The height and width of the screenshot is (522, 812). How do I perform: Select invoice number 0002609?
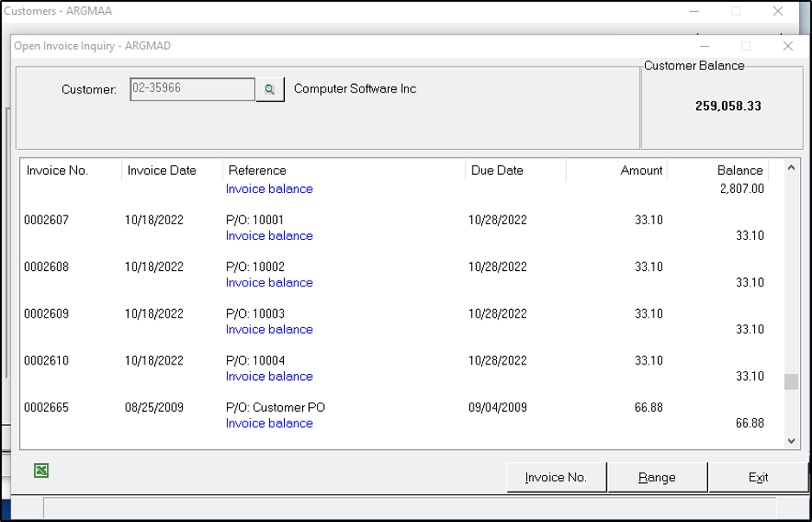[47, 314]
